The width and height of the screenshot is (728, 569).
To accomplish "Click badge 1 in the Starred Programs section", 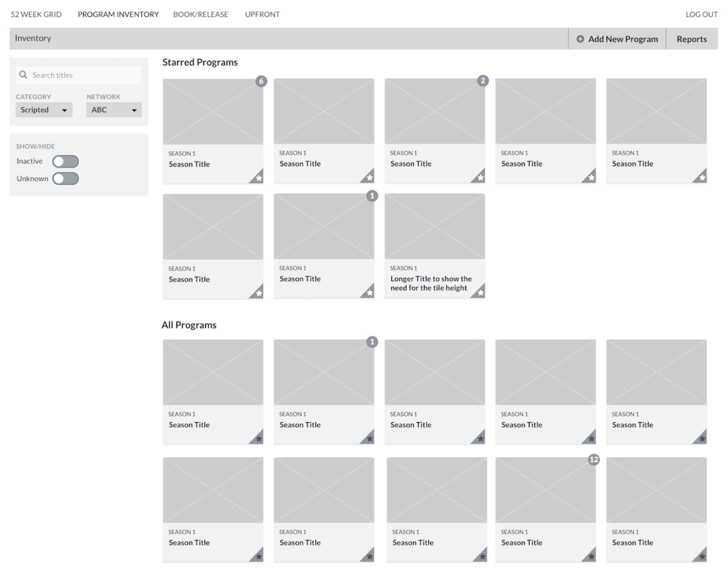I will click(x=372, y=196).
